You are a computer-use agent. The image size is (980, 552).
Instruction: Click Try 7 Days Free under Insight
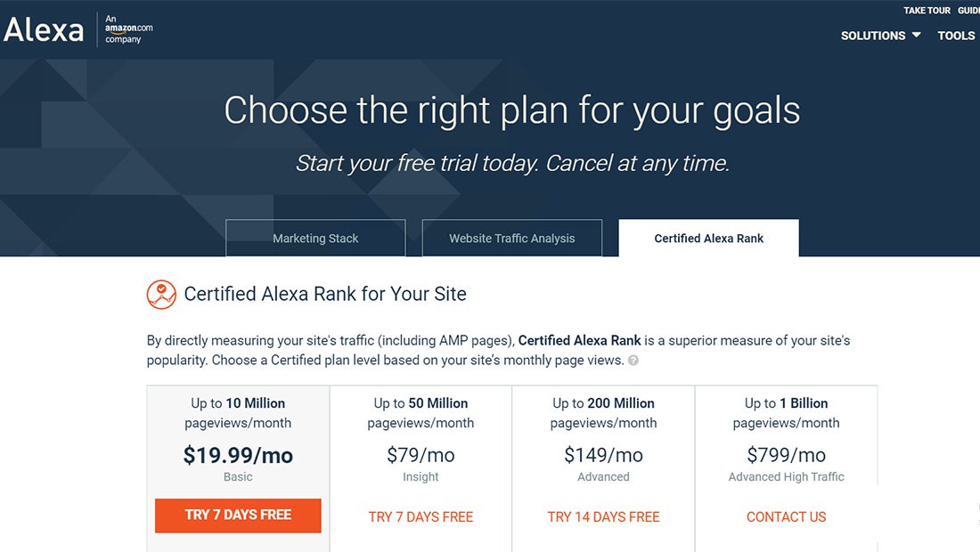(421, 516)
